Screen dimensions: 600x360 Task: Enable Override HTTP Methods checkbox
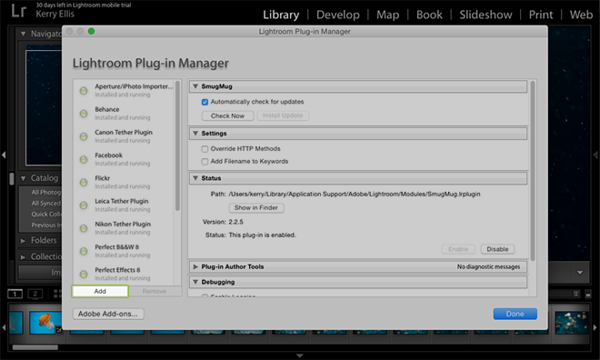pos(205,149)
